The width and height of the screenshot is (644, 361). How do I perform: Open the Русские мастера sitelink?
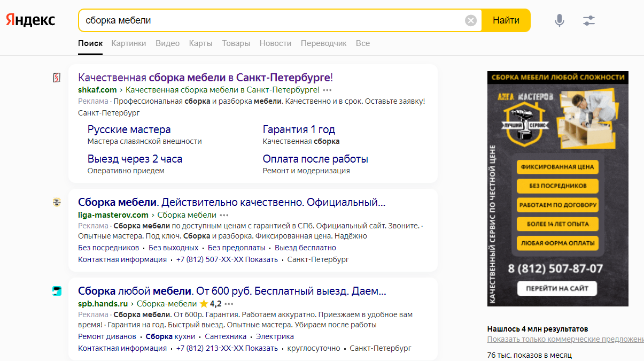coord(129,129)
